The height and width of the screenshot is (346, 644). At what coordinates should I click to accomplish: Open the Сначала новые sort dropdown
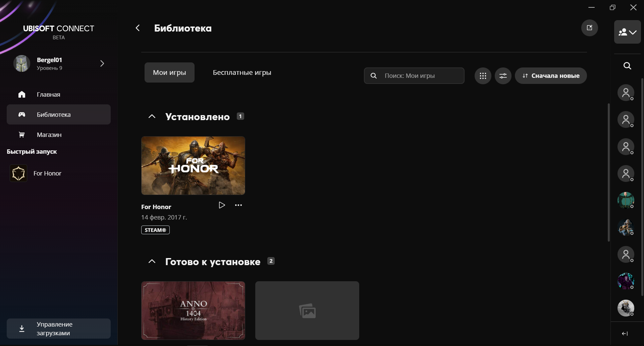551,76
